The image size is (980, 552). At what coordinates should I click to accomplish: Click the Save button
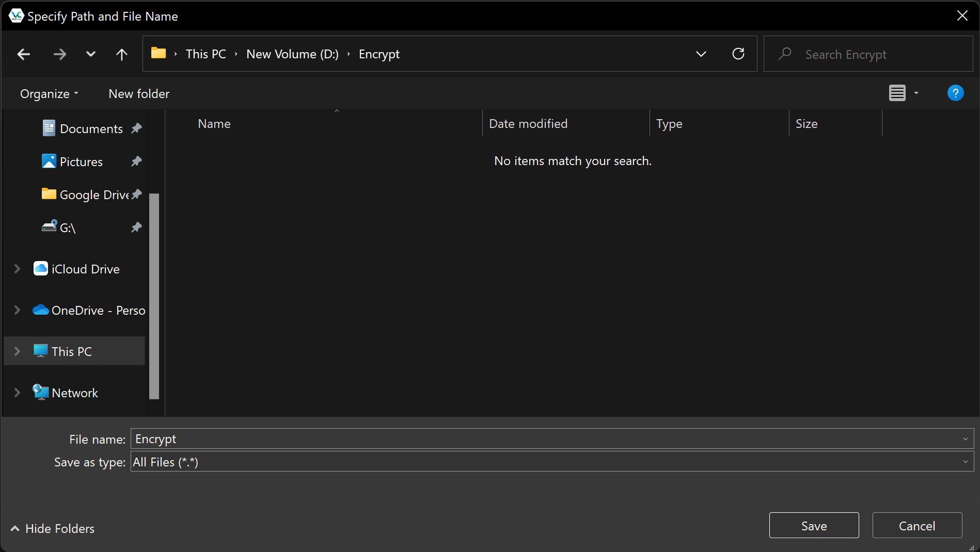[x=814, y=526]
